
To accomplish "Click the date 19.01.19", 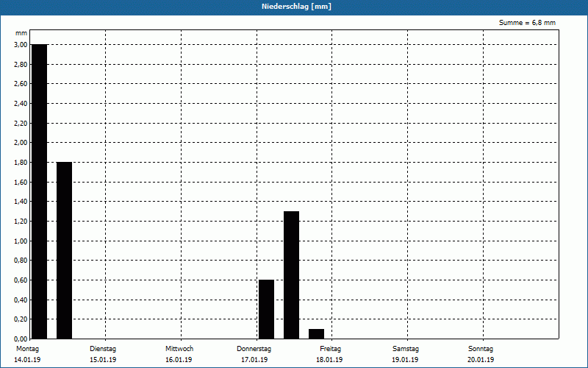I will 405,360.
